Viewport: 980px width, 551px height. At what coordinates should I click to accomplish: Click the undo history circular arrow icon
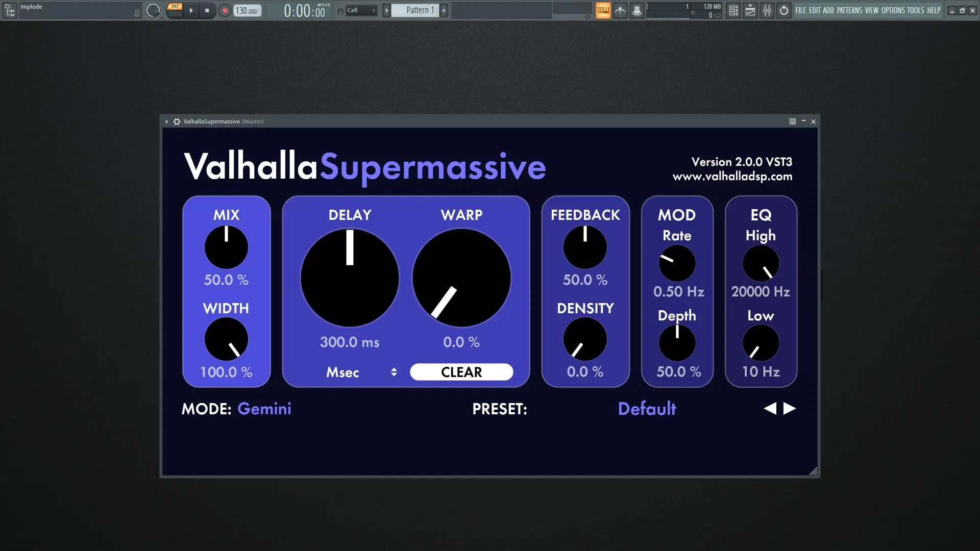click(784, 10)
